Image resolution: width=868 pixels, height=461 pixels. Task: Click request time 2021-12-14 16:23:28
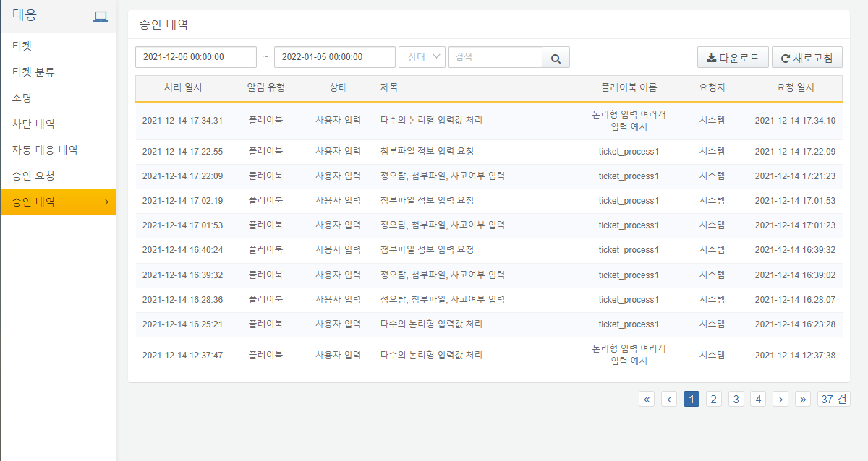coord(795,324)
